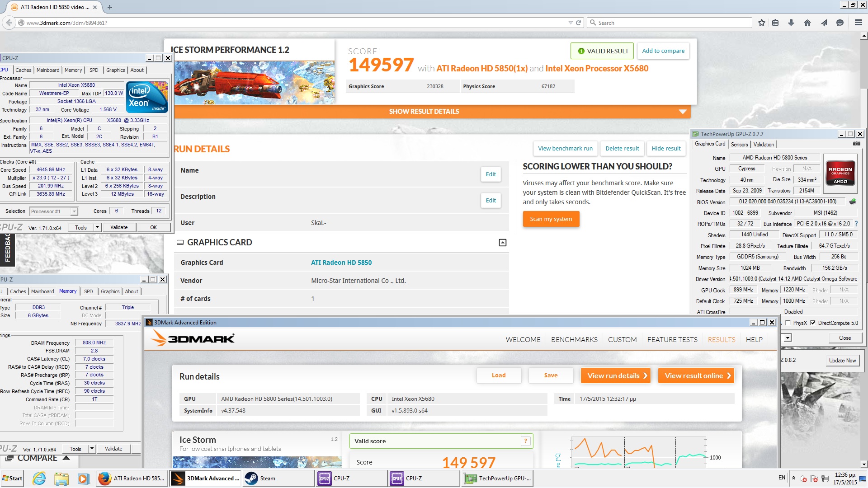Collapse the Graphics Card section

tap(502, 243)
